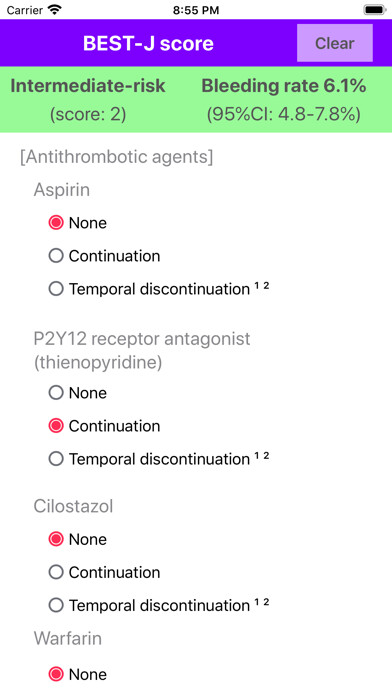Tap the battery icon in status bar
The image size is (392, 696).
point(375,9)
